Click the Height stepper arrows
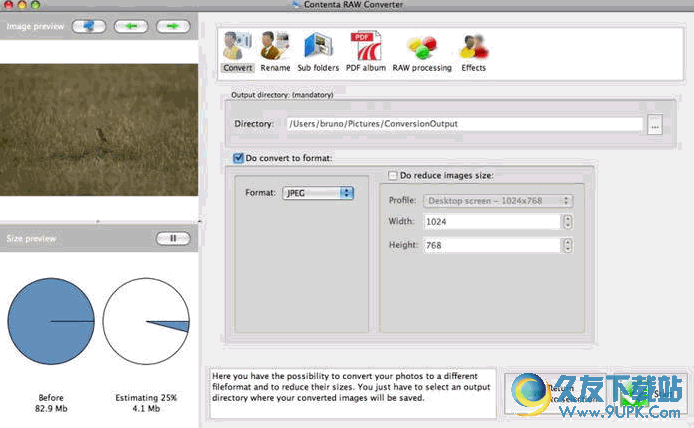 (x=568, y=245)
